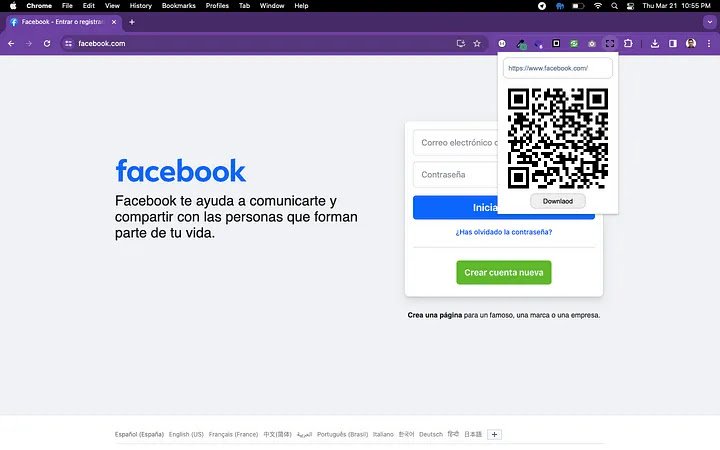720x450 pixels.
Task: Click the install app icon in address bar
Action: click(461, 44)
